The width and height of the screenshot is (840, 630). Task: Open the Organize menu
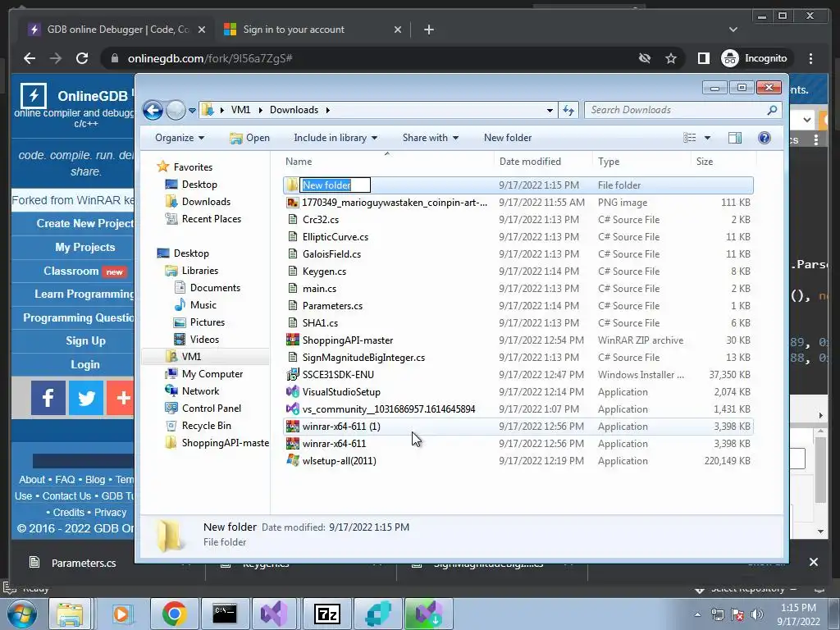pos(180,138)
